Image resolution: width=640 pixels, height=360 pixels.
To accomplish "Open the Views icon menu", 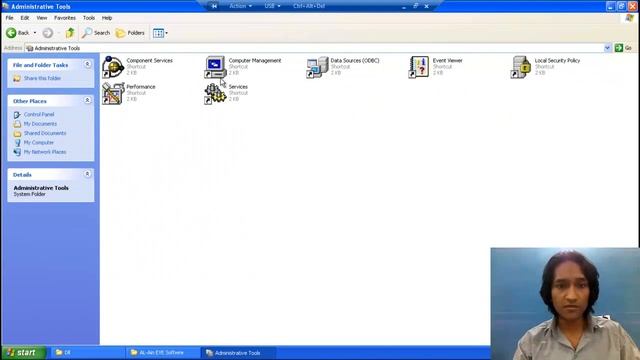I will (160, 33).
